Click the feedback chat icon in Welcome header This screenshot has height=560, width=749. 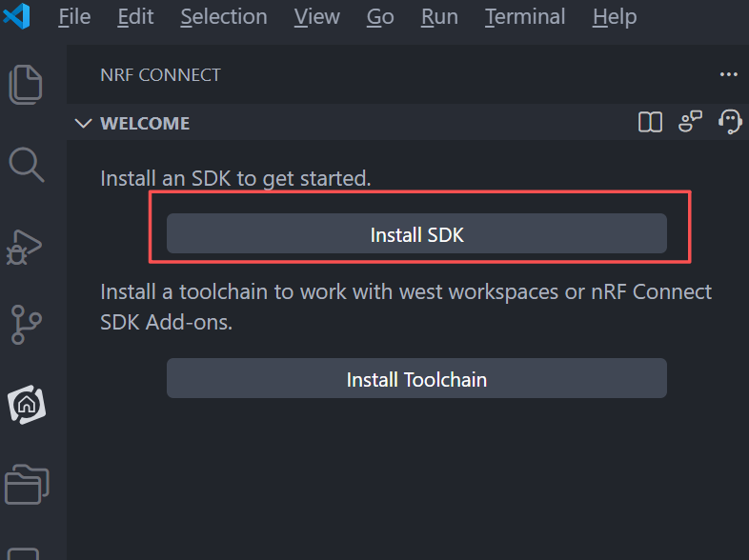pos(690,121)
